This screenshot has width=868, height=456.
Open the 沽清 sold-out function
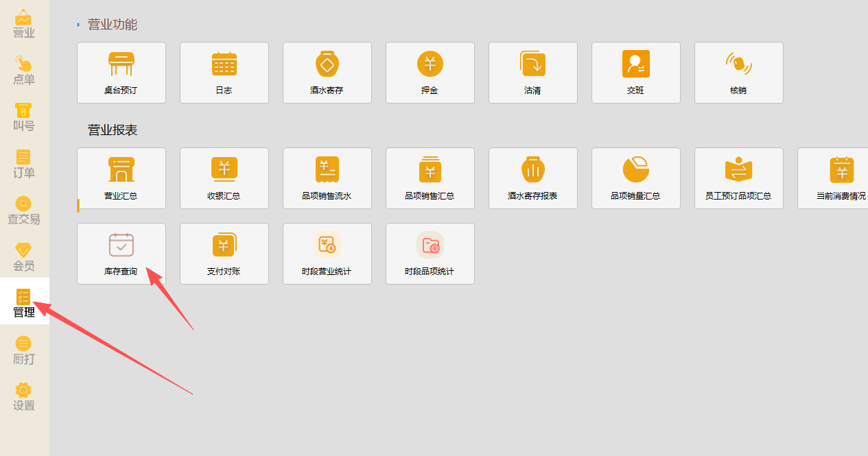pyautogui.click(x=533, y=73)
